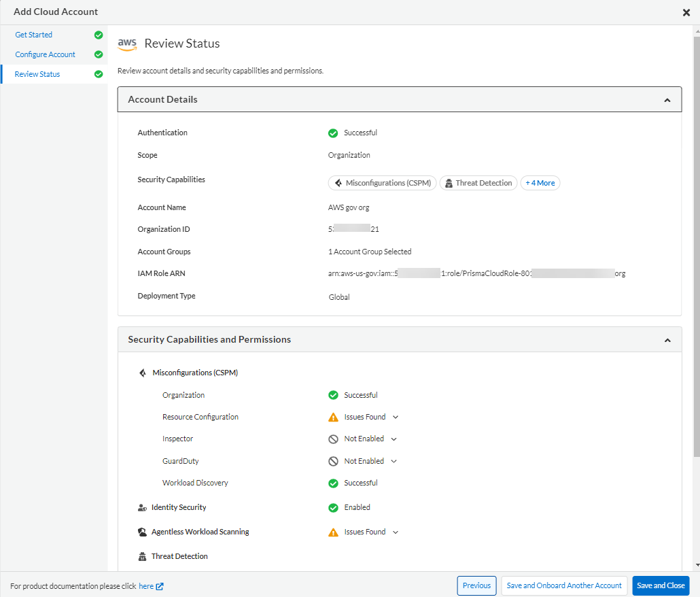Click the IAM Role ARN value
700x597 pixels.
(x=477, y=274)
